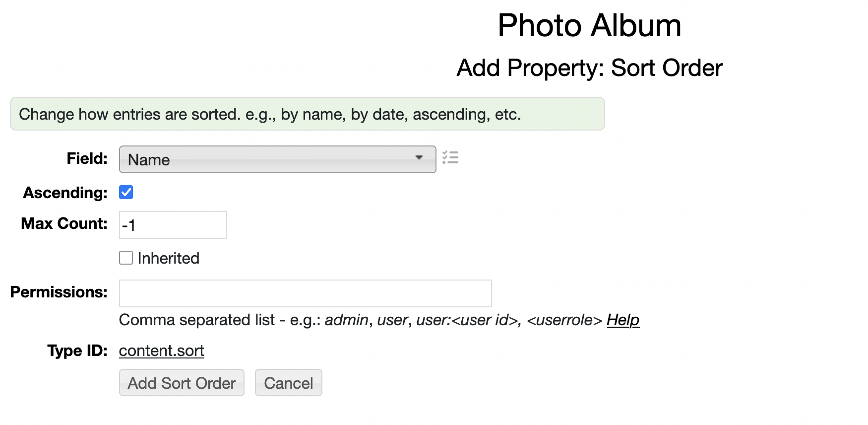This screenshot has height=425, width=868.
Task: Click the Type ID label
Action: pos(78,351)
